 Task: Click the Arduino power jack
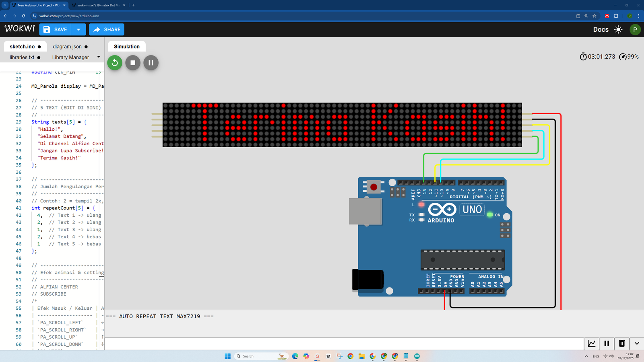[368, 280]
